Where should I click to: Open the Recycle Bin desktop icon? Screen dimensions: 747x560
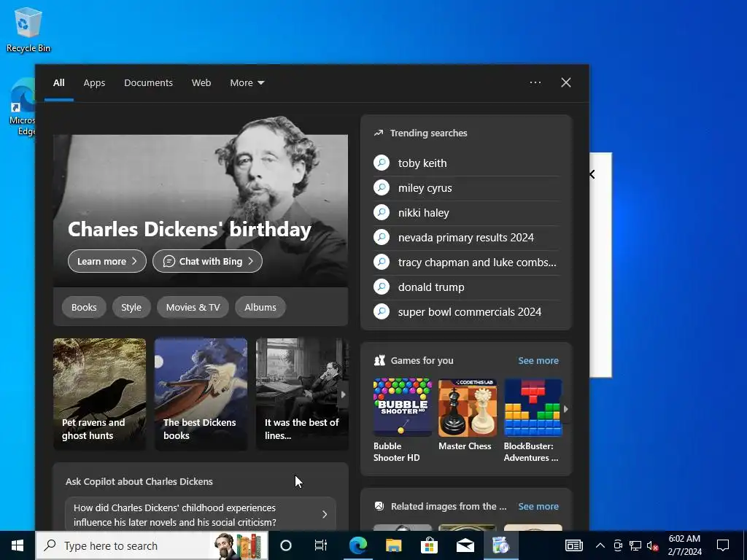tap(28, 29)
